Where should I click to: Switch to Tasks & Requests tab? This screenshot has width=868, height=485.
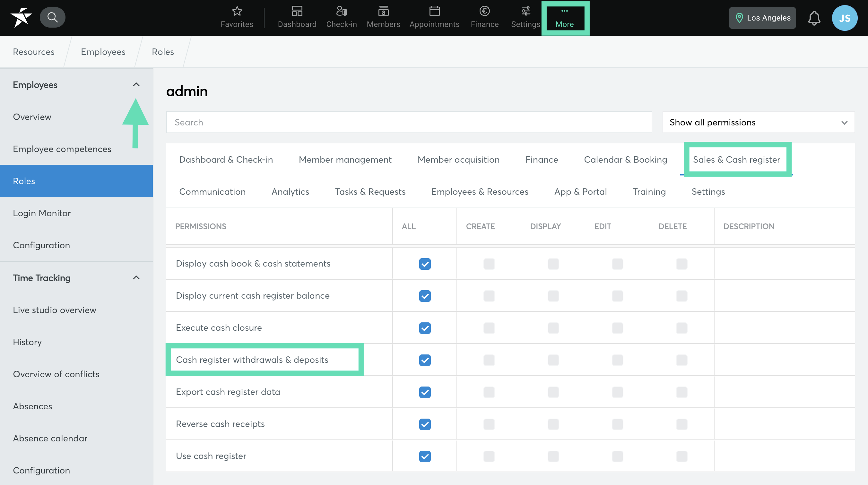370,191
